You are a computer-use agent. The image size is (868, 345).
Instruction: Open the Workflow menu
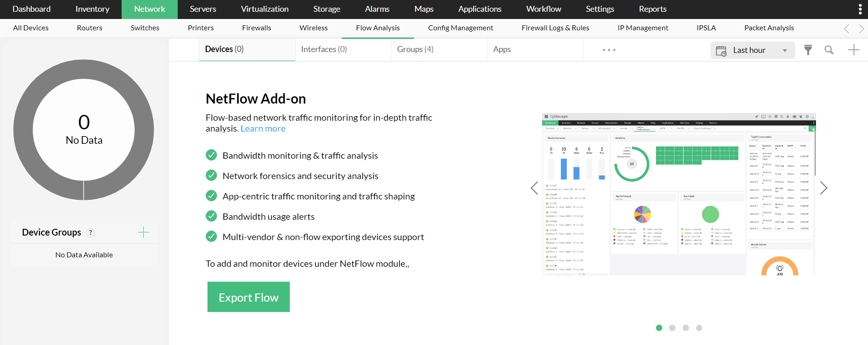(544, 9)
